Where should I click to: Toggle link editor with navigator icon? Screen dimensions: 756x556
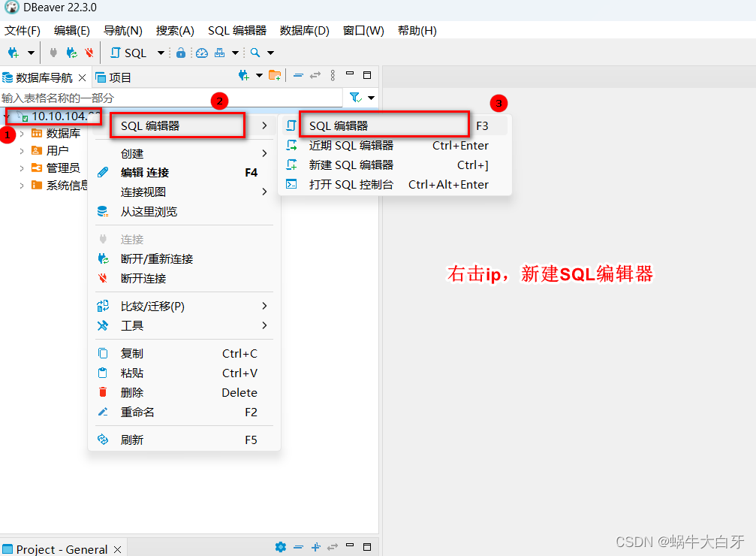coord(315,74)
